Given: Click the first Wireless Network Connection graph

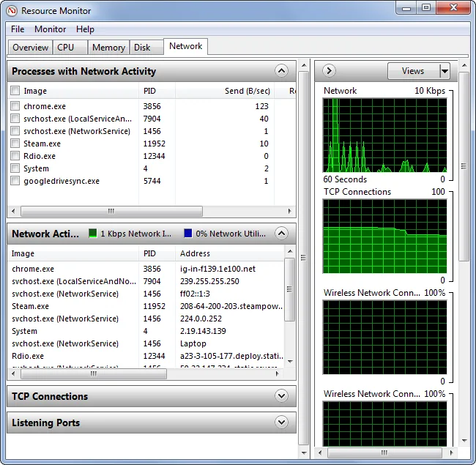Looking at the screenshot, I should click(x=385, y=337).
